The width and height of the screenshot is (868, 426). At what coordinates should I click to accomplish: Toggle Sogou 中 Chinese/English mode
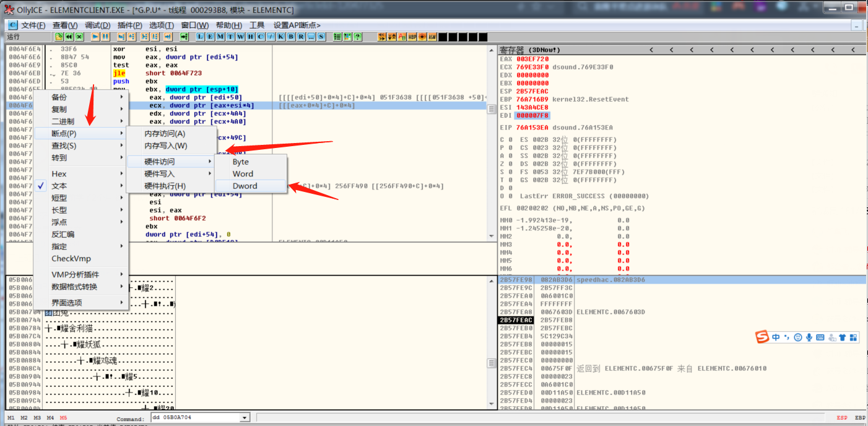776,337
